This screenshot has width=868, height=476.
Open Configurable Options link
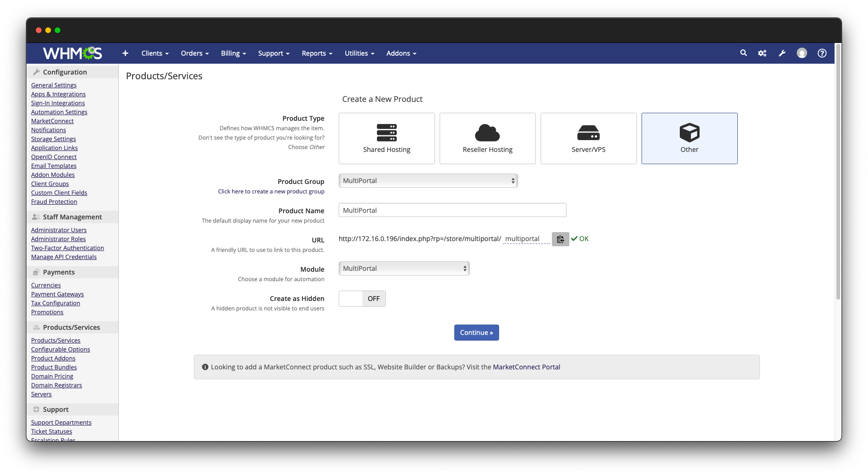tap(60, 350)
